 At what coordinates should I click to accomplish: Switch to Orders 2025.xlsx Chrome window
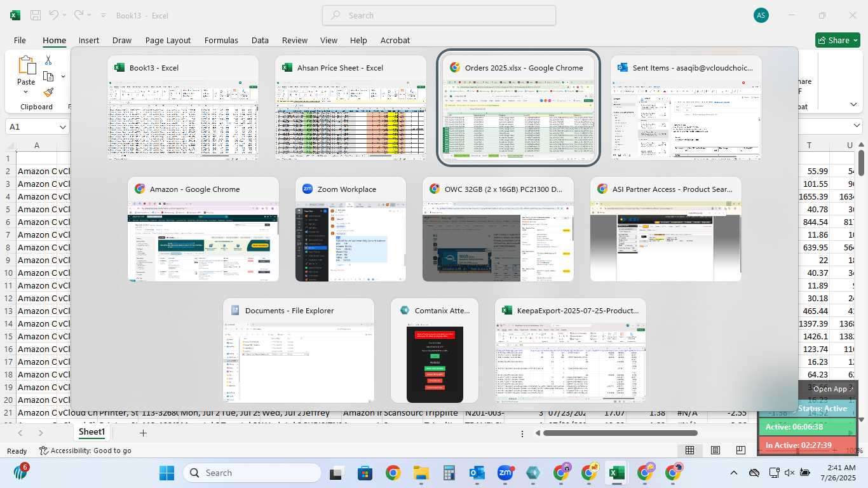519,107
